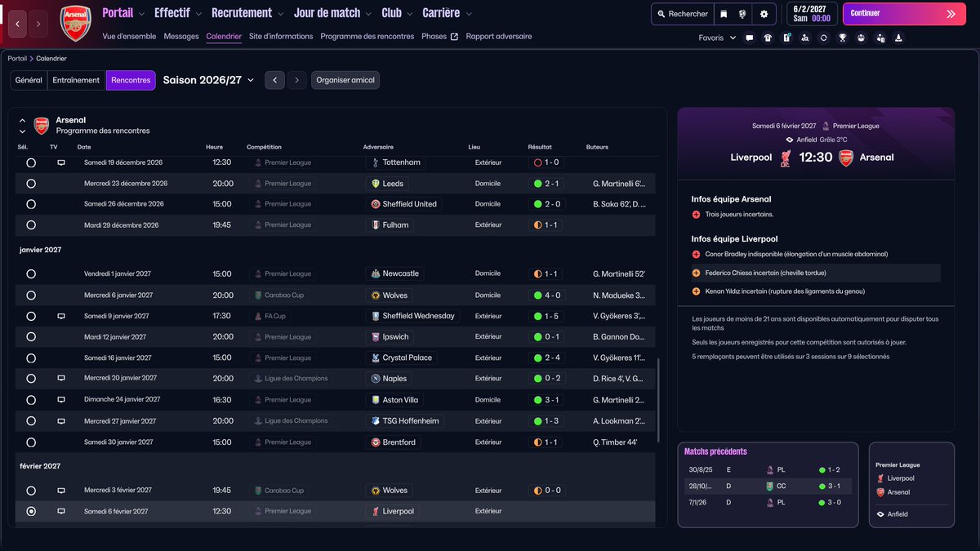Open the messages speech bubble shortcut
Viewport: 980px width, 551px height.
click(750, 38)
